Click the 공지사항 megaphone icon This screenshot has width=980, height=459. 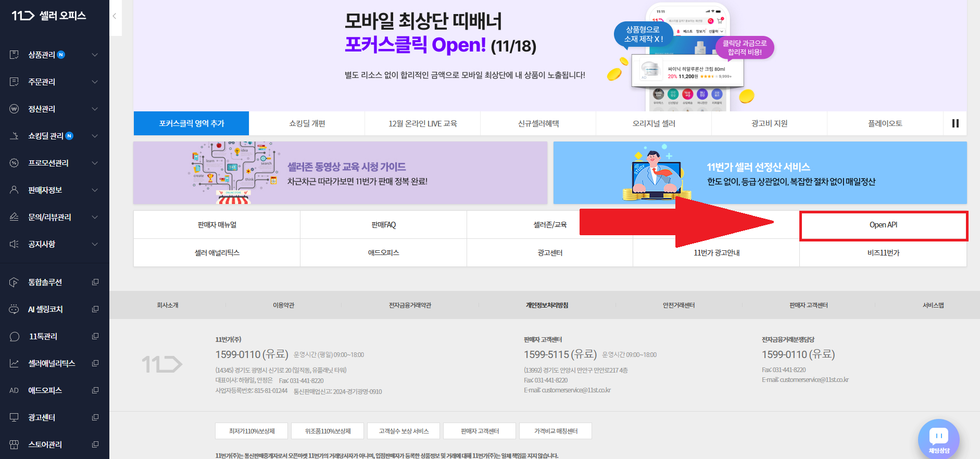[14, 244]
